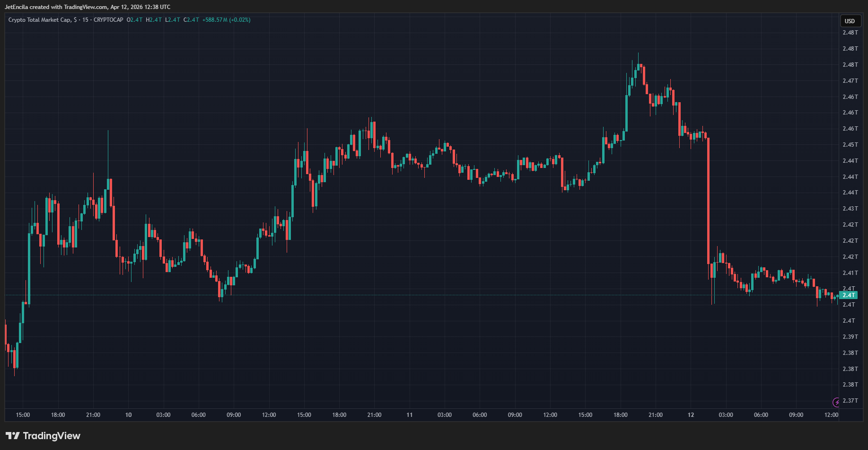The height and width of the screenshot is (450, 868).
Task: Click the 2.47T label on price axis
Action: [x=850, y=81]
